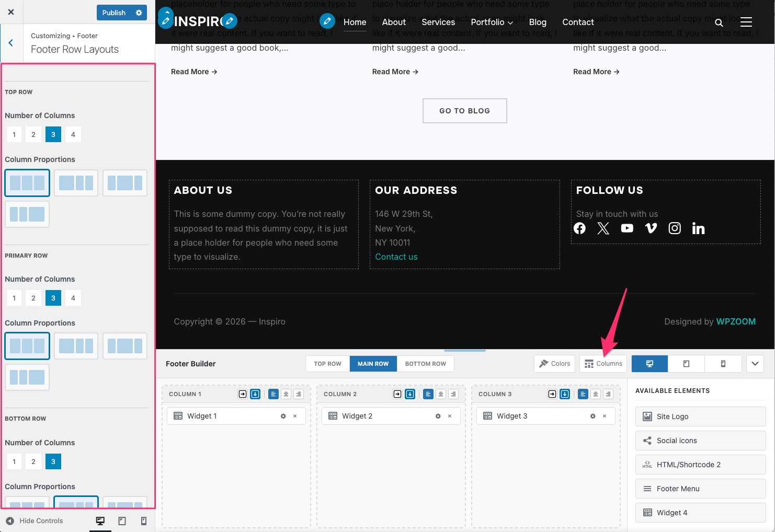Switch builder preview to tablet view
Screen dimensions: 775x532
[686, 364]
